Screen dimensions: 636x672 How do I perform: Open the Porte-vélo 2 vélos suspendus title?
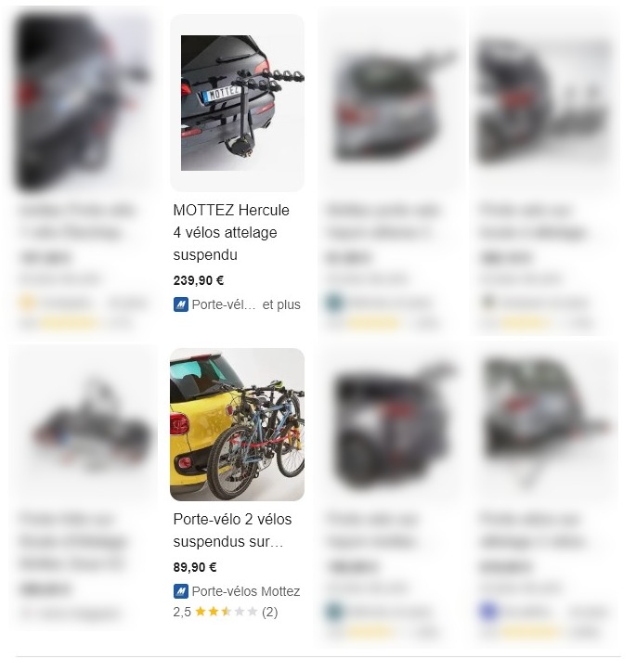232,531
